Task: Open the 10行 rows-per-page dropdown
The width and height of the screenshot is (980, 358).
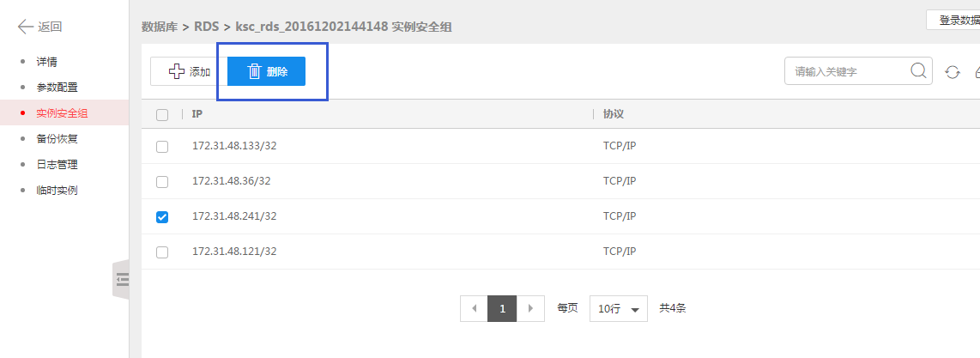Action: pyautogui.click(x=618, y=309)
